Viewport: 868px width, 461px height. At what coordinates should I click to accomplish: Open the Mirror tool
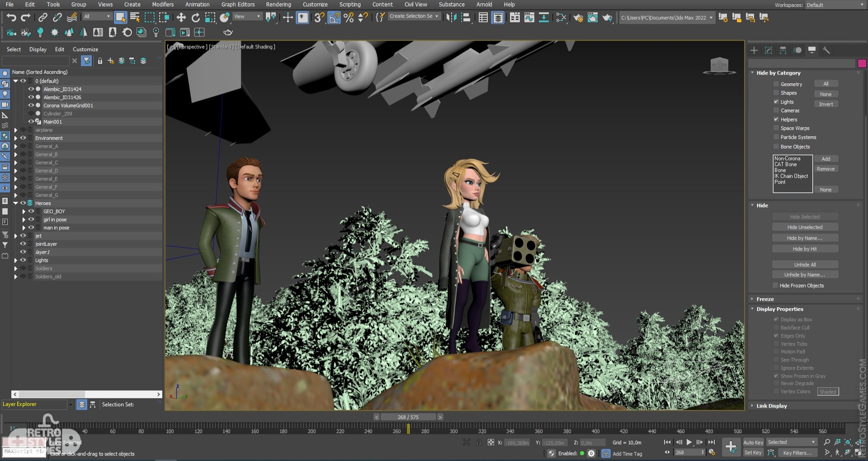[451, 18]
